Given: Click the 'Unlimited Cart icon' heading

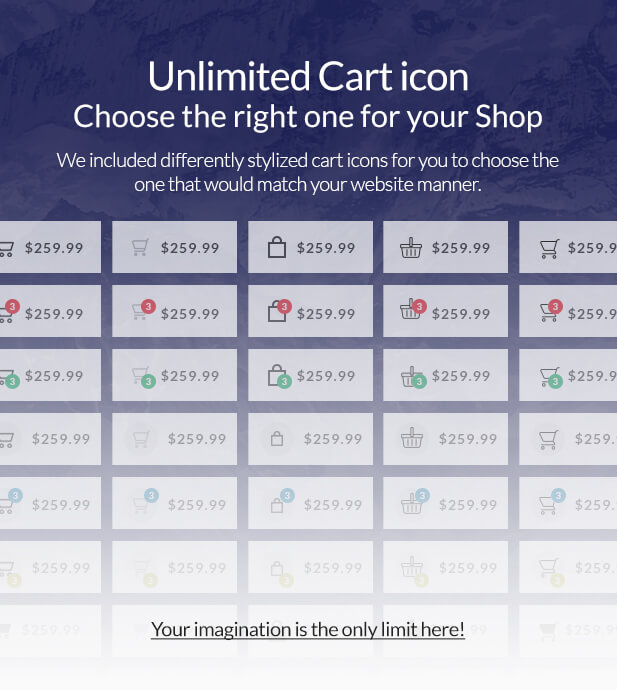Looking at the screenshot, I should coord(308,77).
